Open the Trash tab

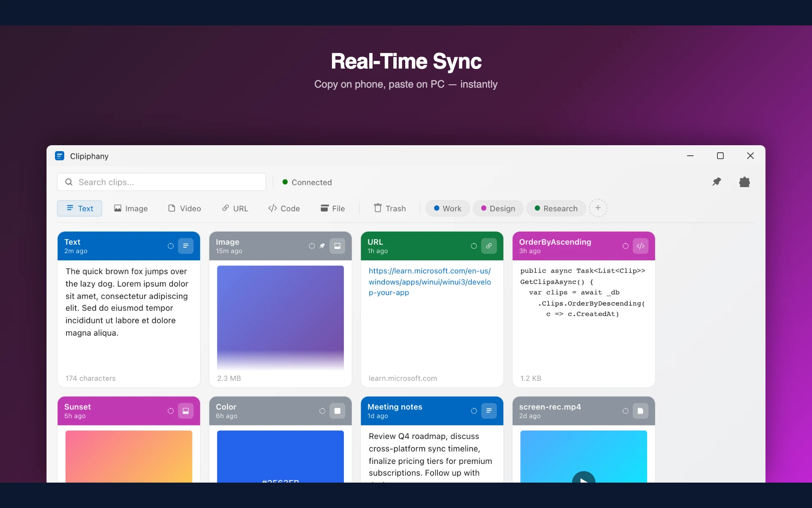click(x=390, y=208)
